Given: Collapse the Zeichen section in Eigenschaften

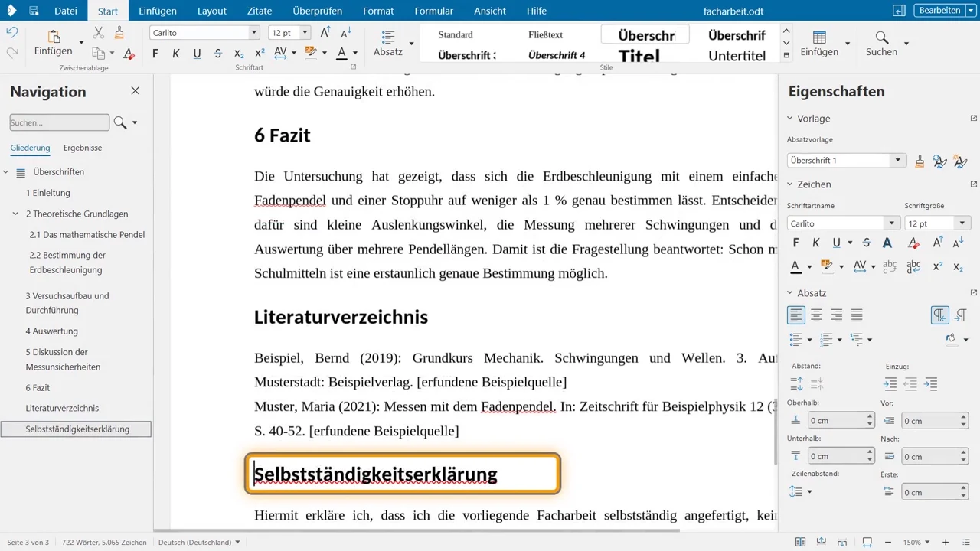Looking at the screenshot, I should point(791,184).
